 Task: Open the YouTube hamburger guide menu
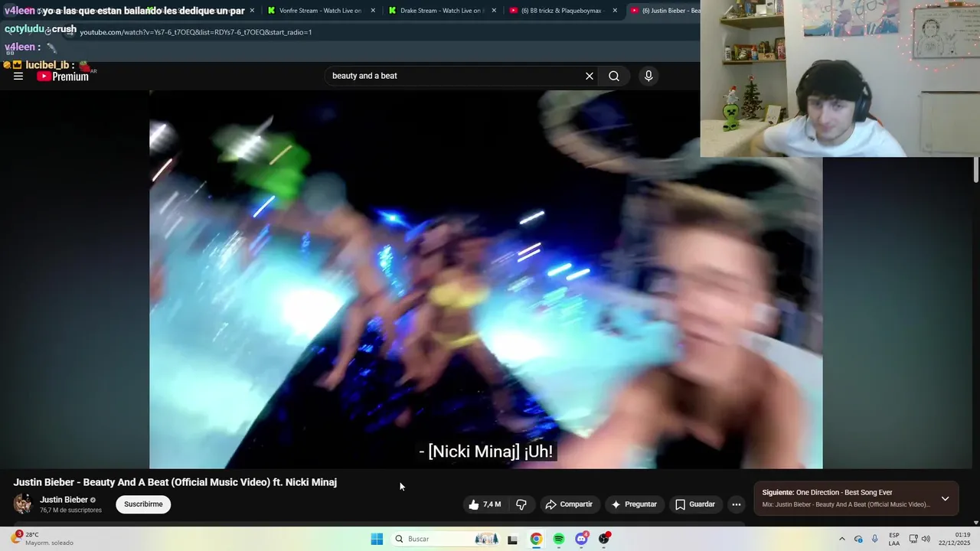18,76
